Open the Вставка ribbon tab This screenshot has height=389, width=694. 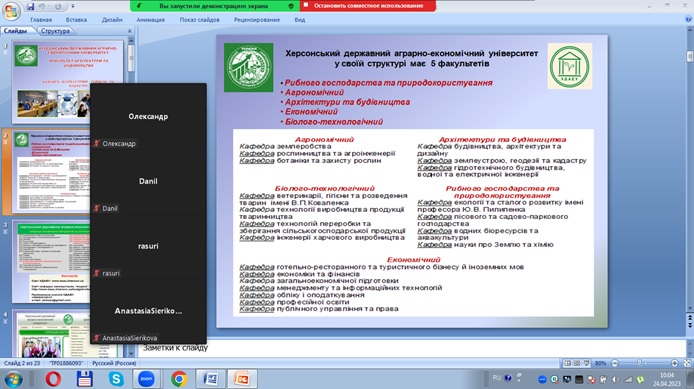pyautogui.click(x=76, y=20)
